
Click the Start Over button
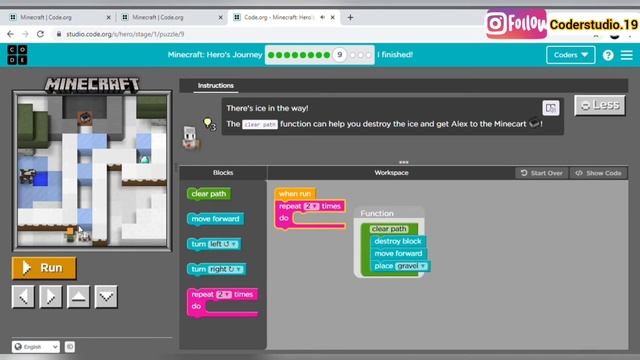[542, 173]
